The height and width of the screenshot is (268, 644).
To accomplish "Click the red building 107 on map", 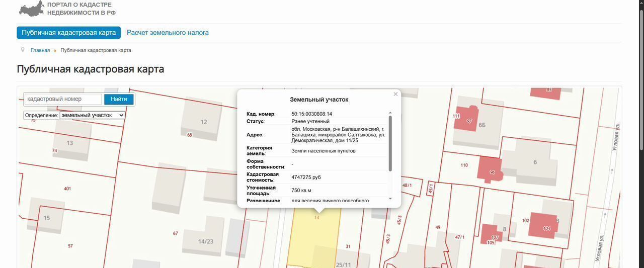I will pyautogui.click(x=492, y=234).
